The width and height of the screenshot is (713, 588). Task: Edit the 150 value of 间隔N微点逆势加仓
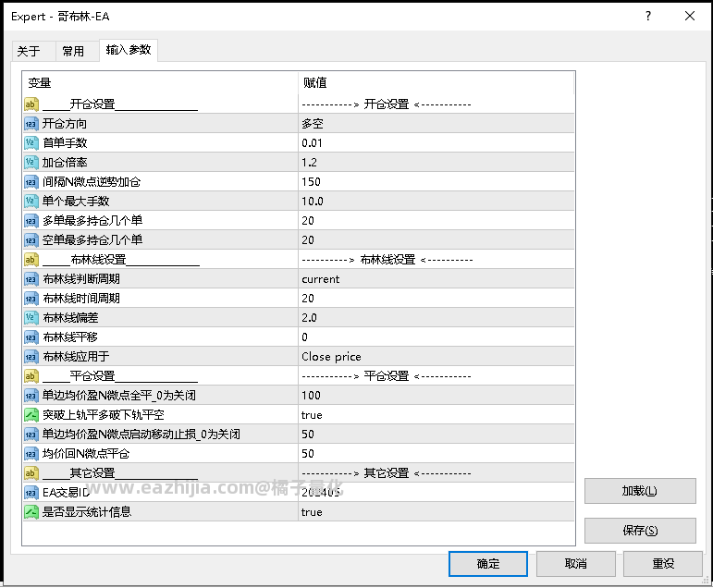pos(436,182)
